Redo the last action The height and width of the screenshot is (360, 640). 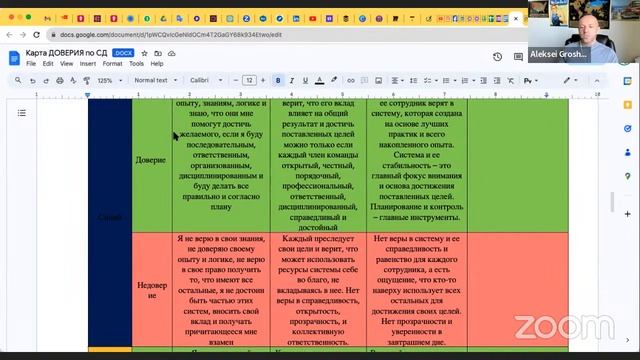point(46,81)
